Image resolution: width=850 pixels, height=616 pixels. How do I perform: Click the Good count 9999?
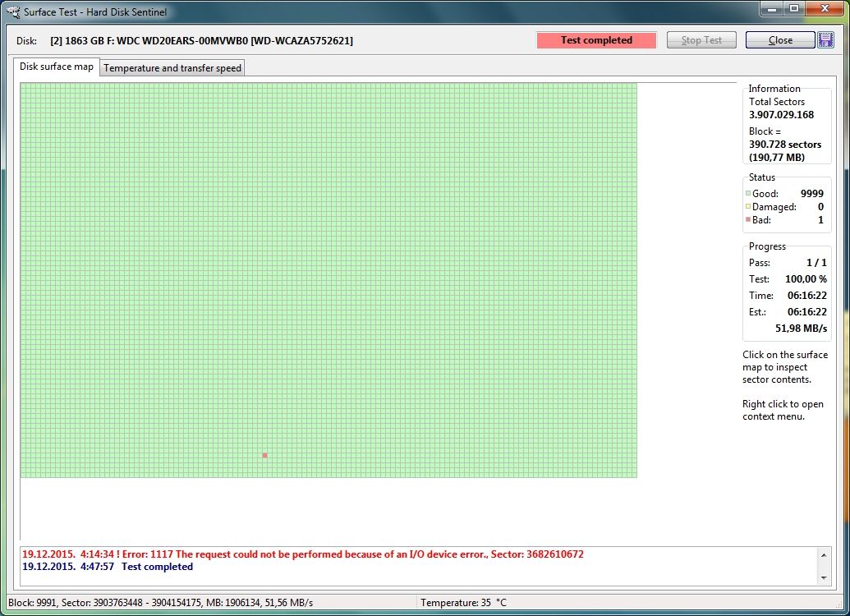pyautogui.click(x=811, y=194)
